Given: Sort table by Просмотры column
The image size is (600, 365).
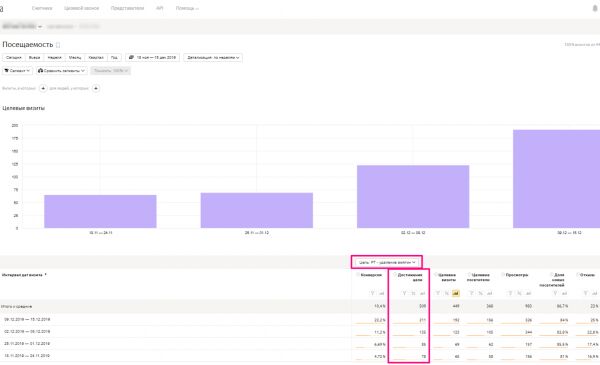Looking at the screenshot, I should tap(517, 275).
